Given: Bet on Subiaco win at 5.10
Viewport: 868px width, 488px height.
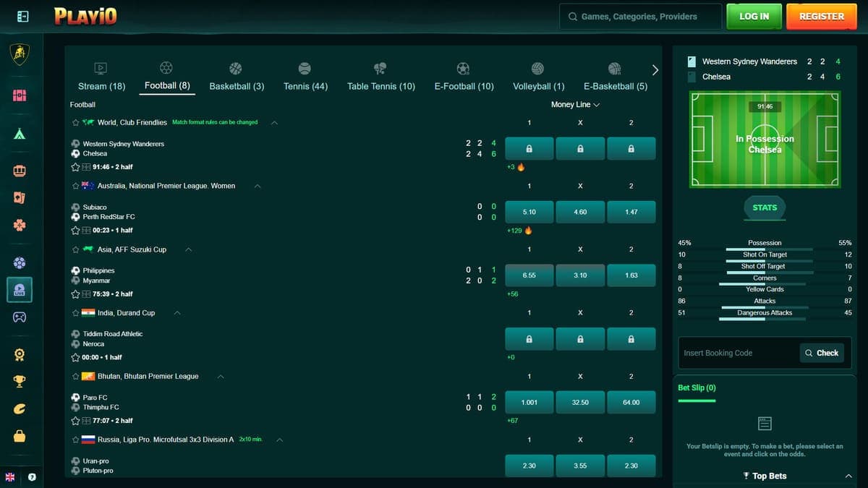Looking at the screenshot, I should click(529, 212).
